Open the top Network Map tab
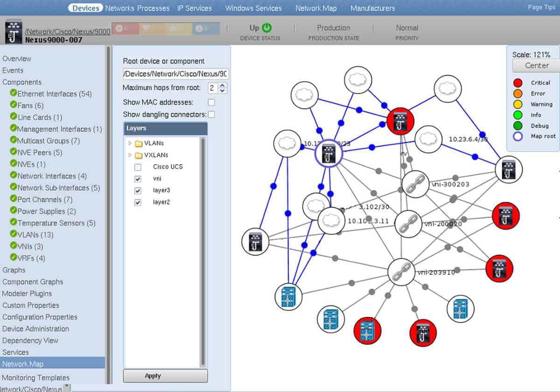This screenshot has height=392, width=560. (x=316, y=8)
